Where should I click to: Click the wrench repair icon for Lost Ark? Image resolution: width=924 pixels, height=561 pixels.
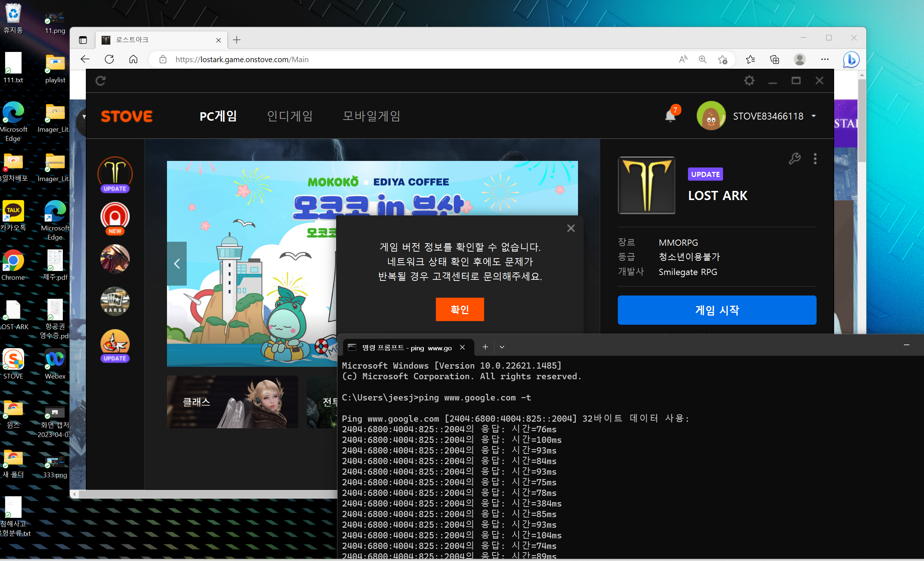pyautogui.click(x=794, y=159)
